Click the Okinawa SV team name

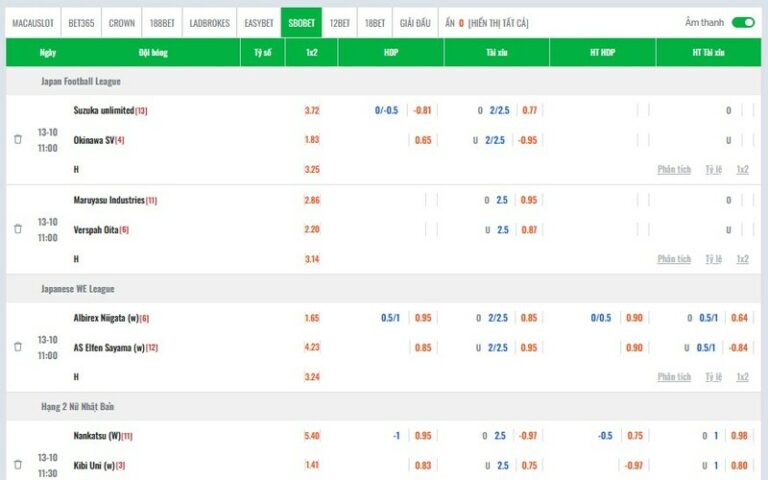click(x=93, y=140)
